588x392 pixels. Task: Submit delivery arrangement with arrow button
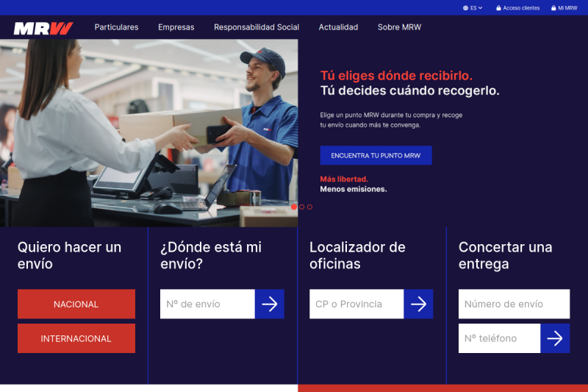555,338
